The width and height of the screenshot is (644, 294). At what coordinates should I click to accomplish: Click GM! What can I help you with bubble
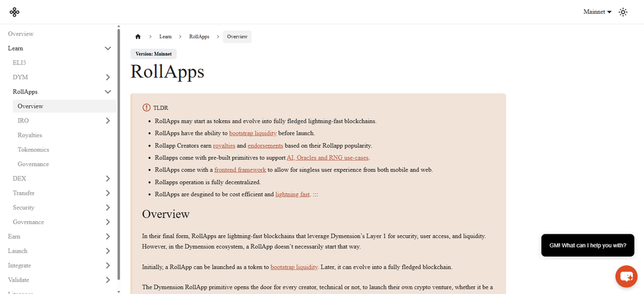587,245
